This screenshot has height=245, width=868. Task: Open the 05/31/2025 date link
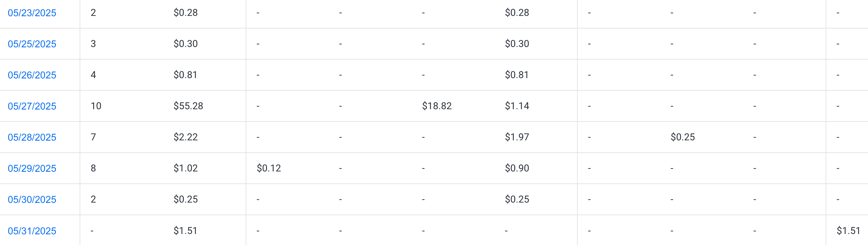[x=32, y=230]
